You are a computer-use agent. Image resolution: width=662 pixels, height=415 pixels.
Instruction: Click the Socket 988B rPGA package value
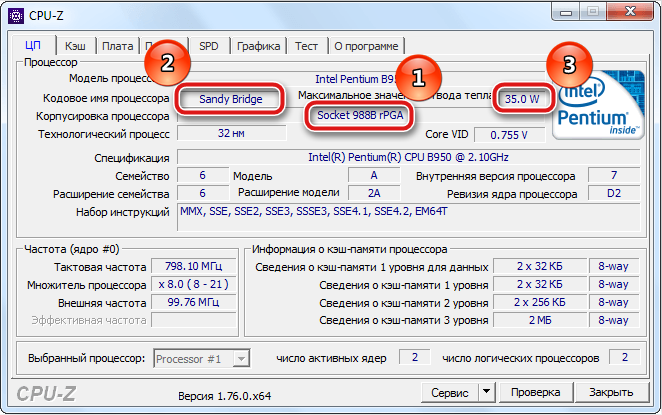(x=360, y=115)
